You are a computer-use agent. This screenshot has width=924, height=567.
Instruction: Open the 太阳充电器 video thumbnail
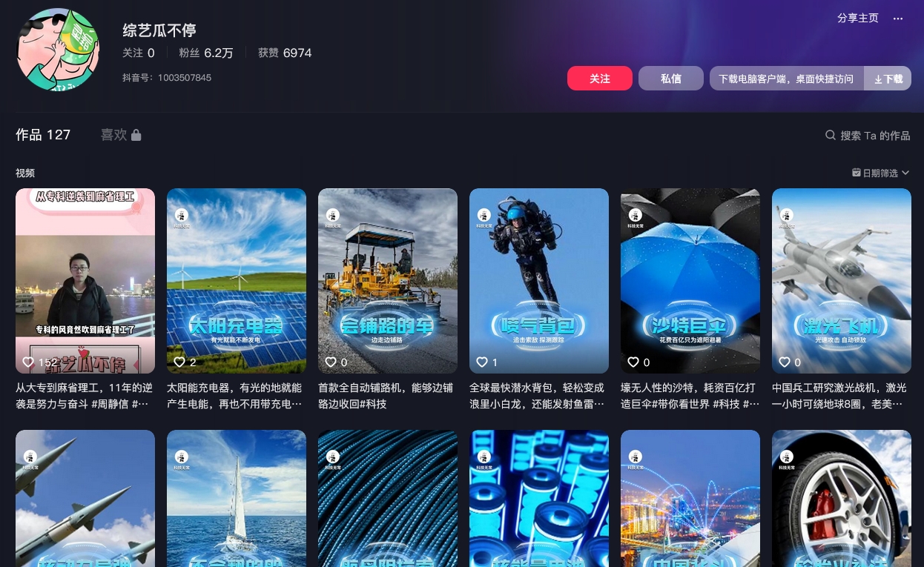tap(237, 281)
